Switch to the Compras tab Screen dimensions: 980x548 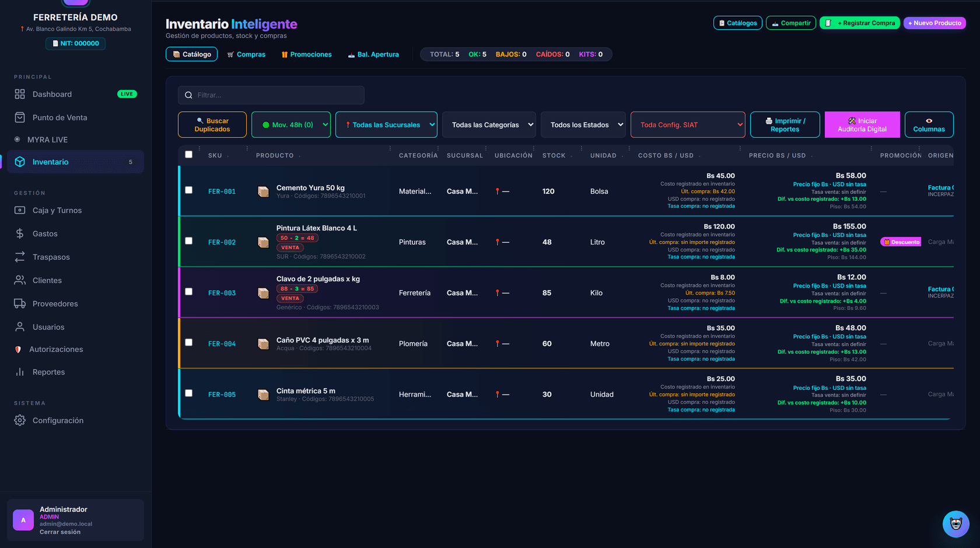[246, 54]
